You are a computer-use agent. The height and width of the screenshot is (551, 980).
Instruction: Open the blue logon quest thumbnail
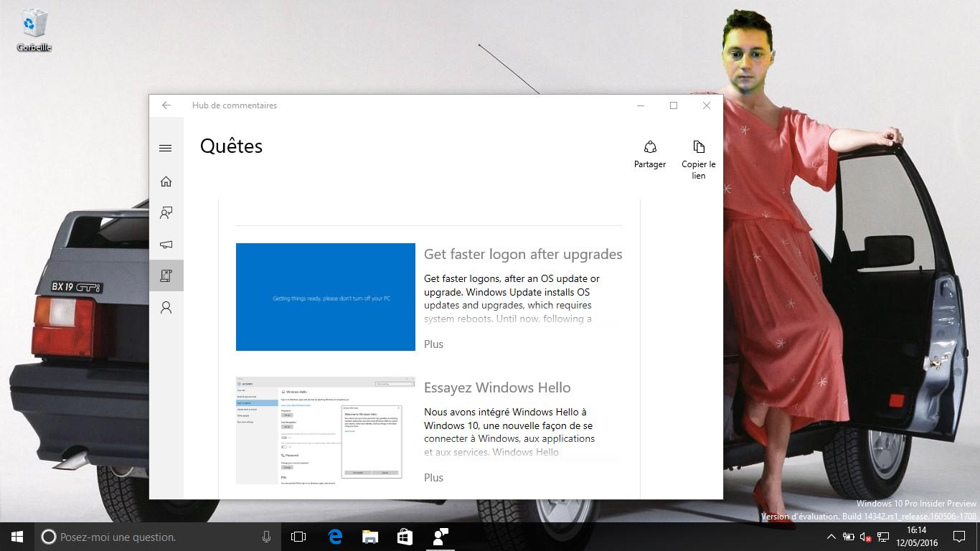tap(325, 297)
